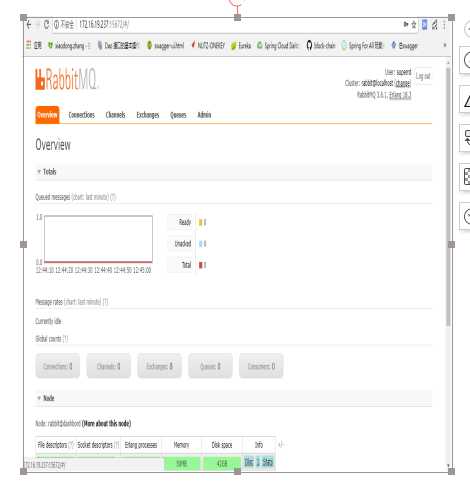Click the Queued messages chart area
The height and width of the screenshot is (487, 470).
coord(98,239)
